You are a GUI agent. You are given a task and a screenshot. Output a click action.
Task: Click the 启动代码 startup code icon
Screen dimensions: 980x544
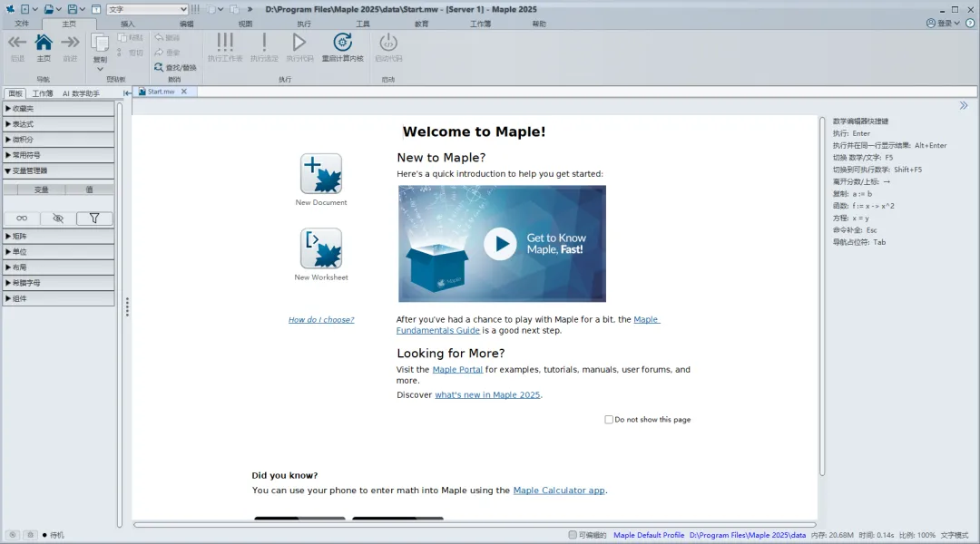pos(388,43)
